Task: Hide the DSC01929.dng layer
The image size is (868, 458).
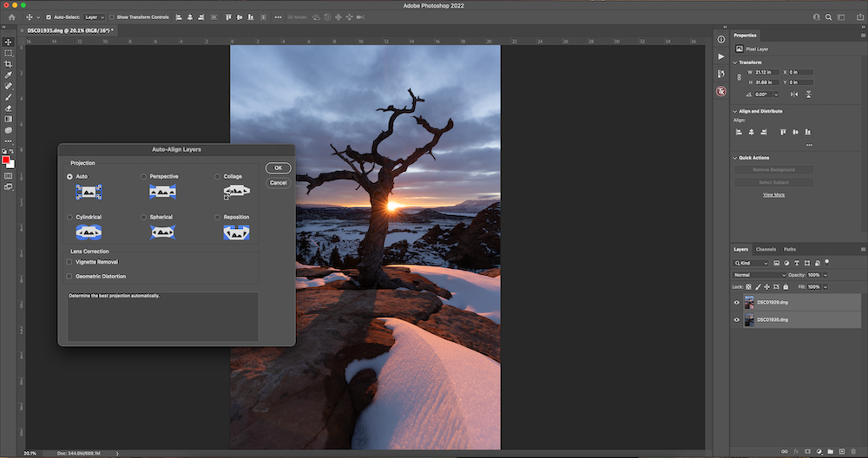Action: 737,302
